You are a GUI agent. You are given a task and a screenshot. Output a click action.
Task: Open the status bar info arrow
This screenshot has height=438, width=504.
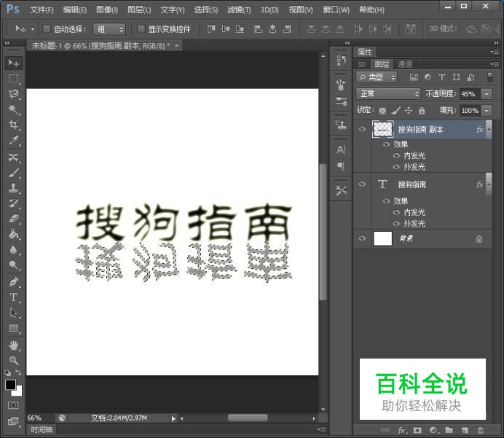click(173, 418)
